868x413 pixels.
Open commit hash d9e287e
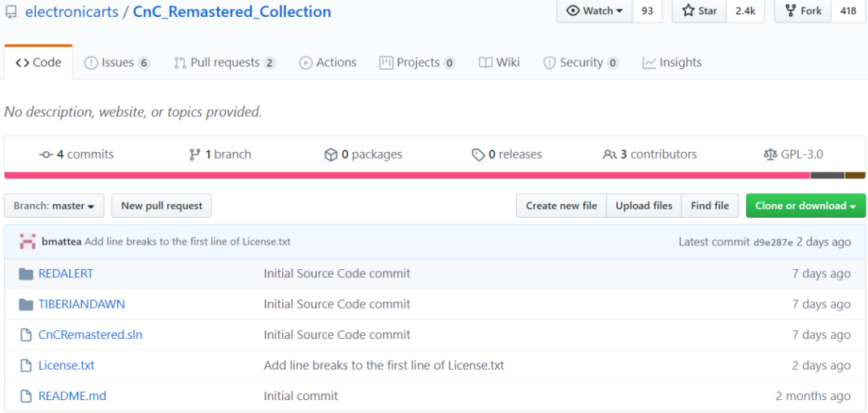point(773,242)
